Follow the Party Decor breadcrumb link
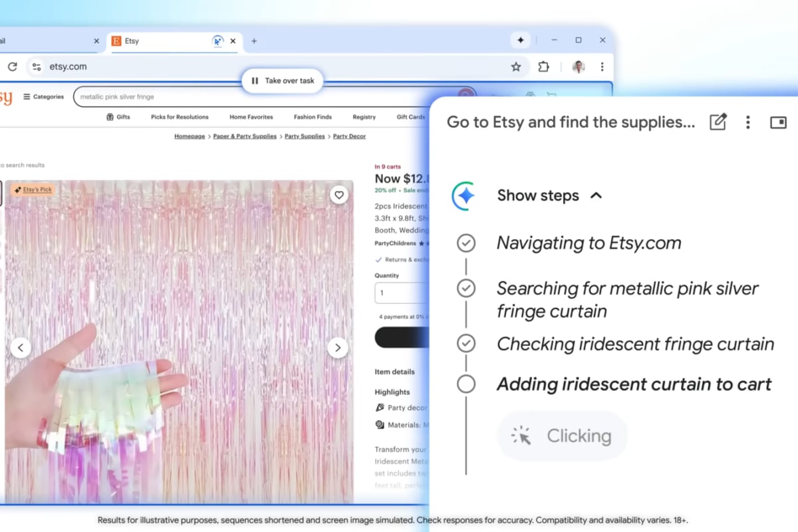798x532 pixels. tap(349, 136)
